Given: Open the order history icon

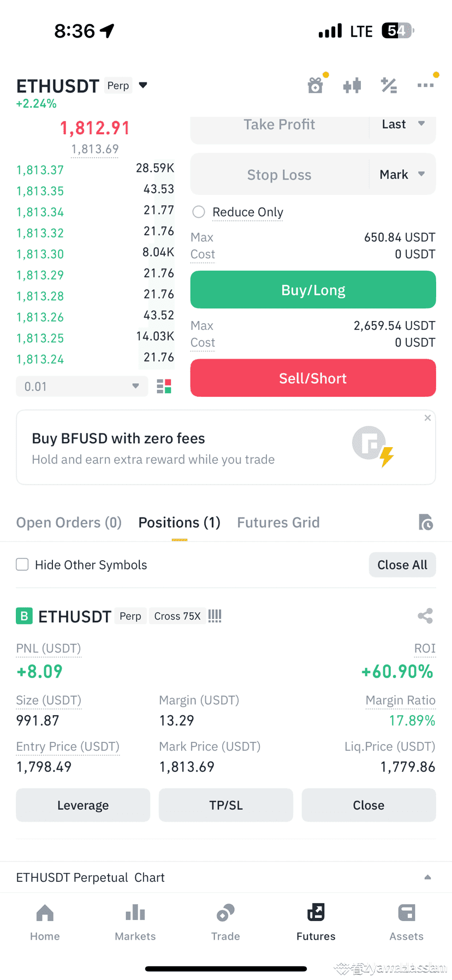Looking at the screenshot, I should coord(426,522).
